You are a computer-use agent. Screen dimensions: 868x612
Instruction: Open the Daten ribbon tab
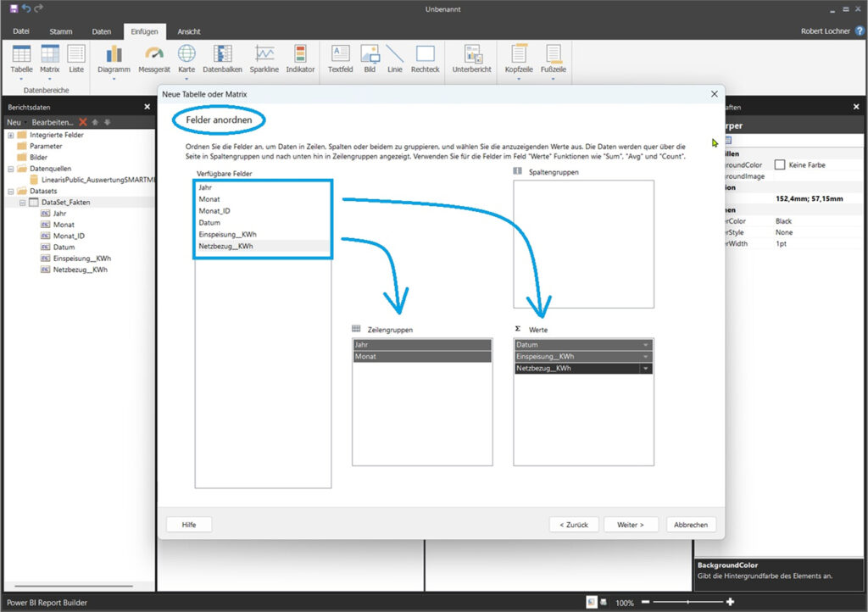point(102,31)
